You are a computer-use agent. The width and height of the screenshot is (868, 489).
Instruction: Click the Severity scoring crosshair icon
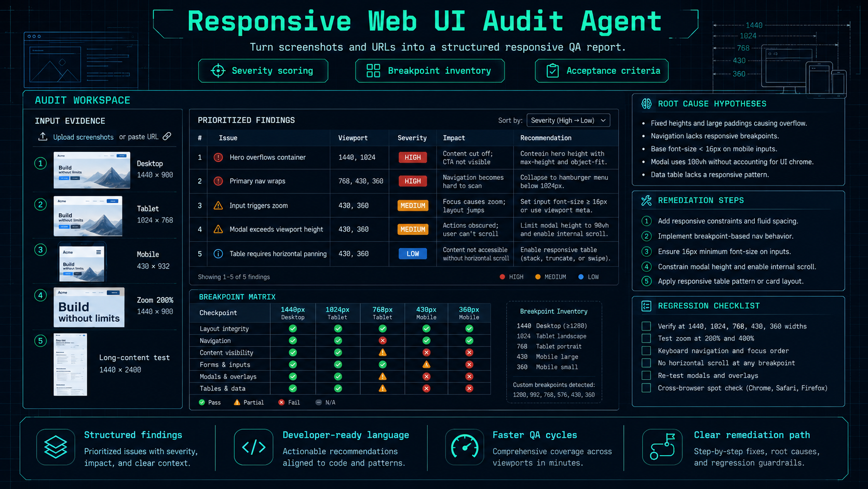218,71
